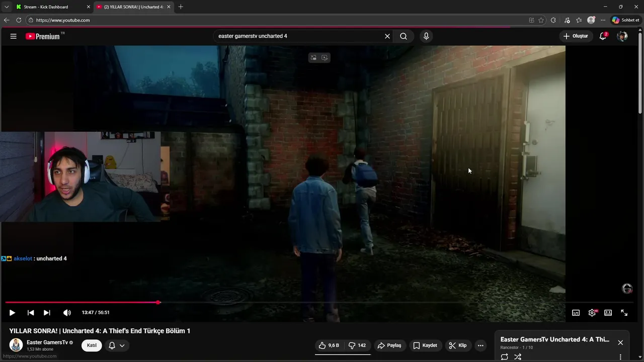This screenshot has height=362, width=644.
Task: Reload the page
Action: [19, 20]
